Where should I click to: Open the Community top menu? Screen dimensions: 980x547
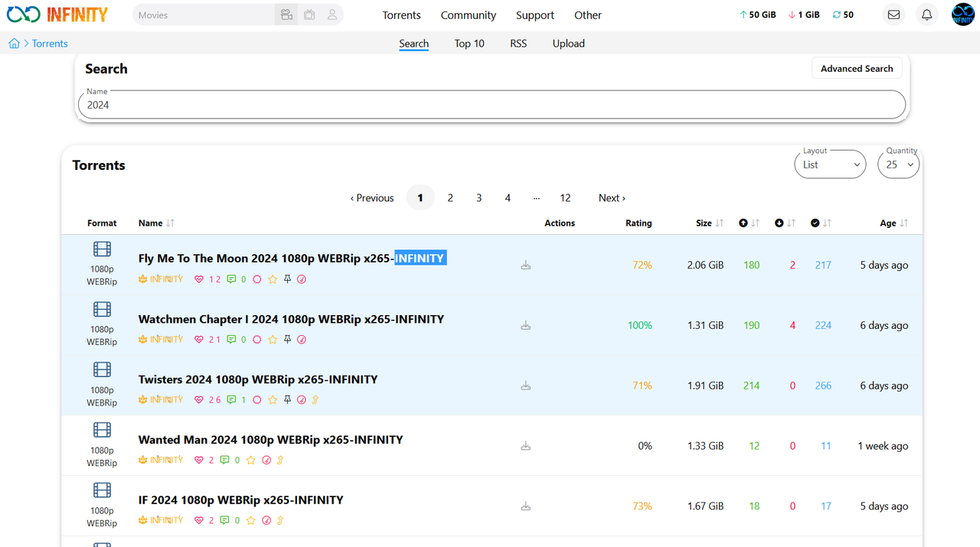[x=469, y=15]
